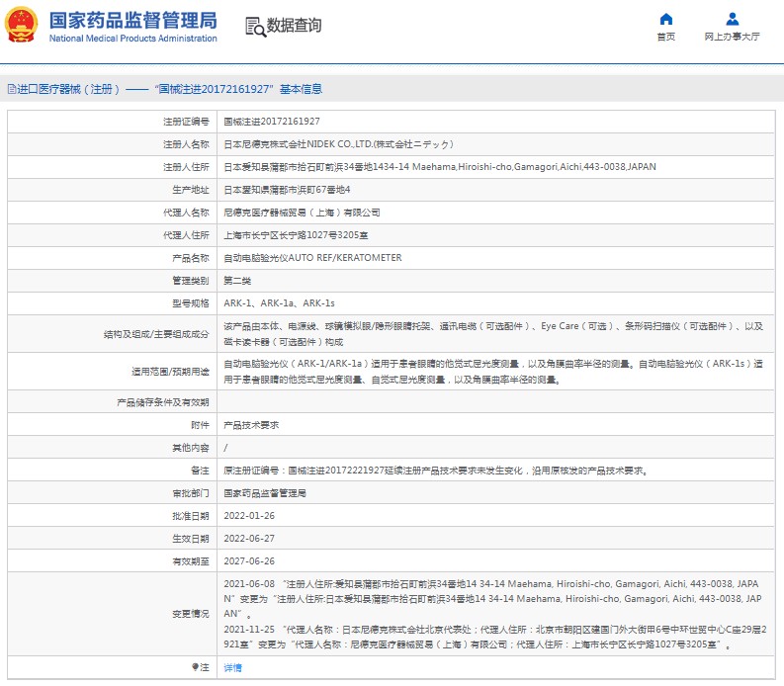Click the 首页 label
Image resolution: width=784 pixels, height=686 pixels.
click(666, 37)
